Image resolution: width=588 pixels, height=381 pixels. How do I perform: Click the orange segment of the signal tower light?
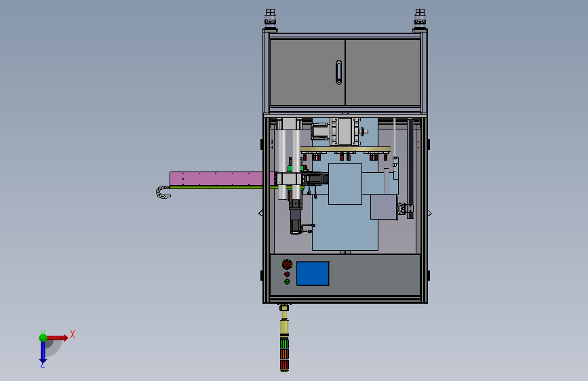(284, 355)
